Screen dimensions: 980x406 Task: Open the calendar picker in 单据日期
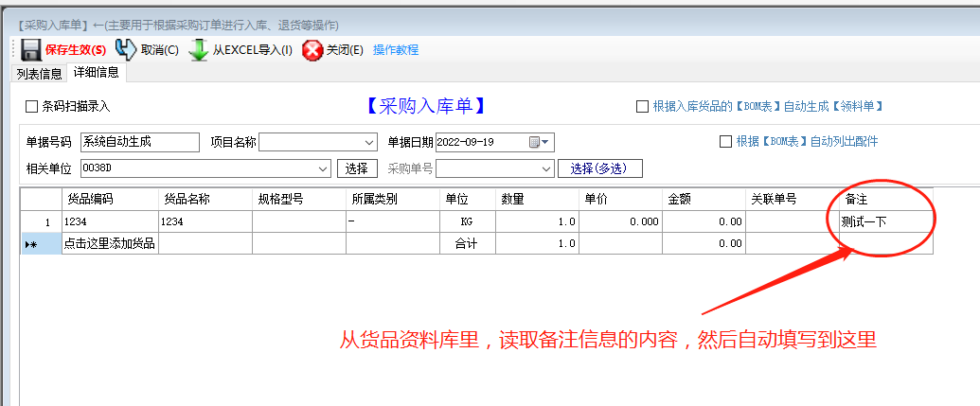pyautogui.click(x=538, y=142)
